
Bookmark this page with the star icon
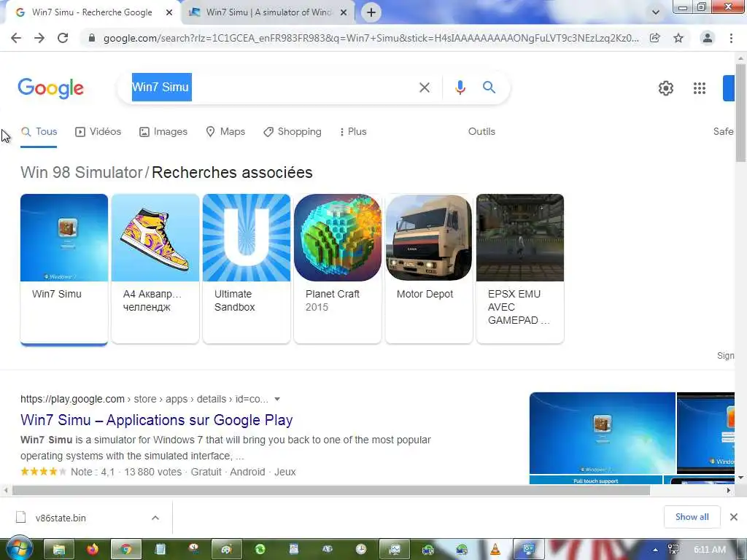(x=678, y=38)
